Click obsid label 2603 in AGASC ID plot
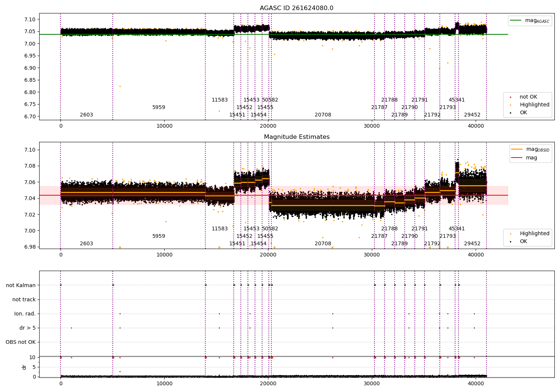Viewport: 560px width, 392px height. 86,115
